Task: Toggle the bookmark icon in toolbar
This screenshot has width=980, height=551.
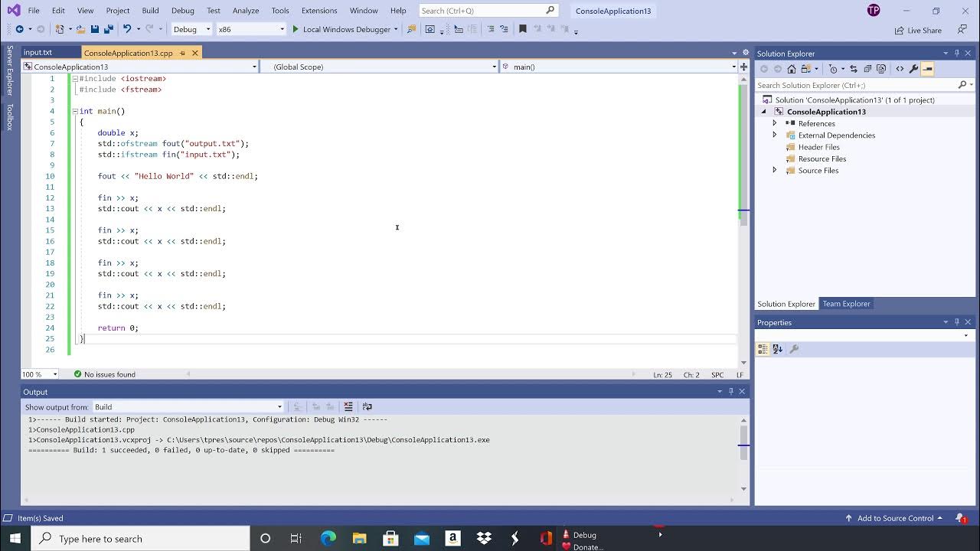Action: (523, 29)
